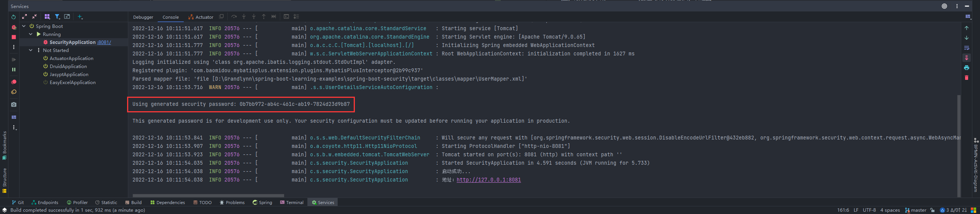Open the Statistic tool window tab
The height and width of the screenshot is (214, 980).
coord(106,203)
